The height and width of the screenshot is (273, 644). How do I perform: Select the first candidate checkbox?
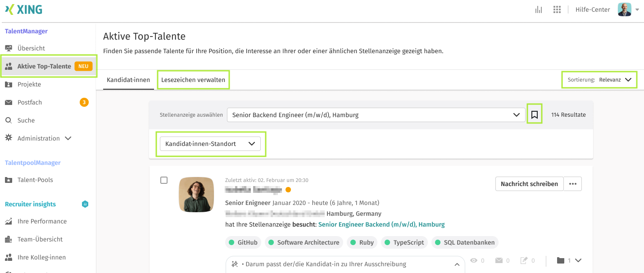pyautogui.click(x=164, y=180)
